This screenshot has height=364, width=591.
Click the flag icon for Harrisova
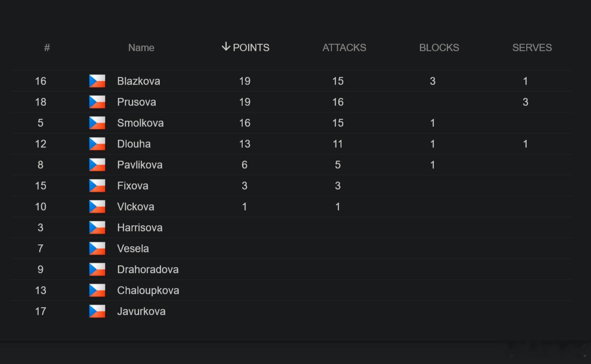(97, 227)
